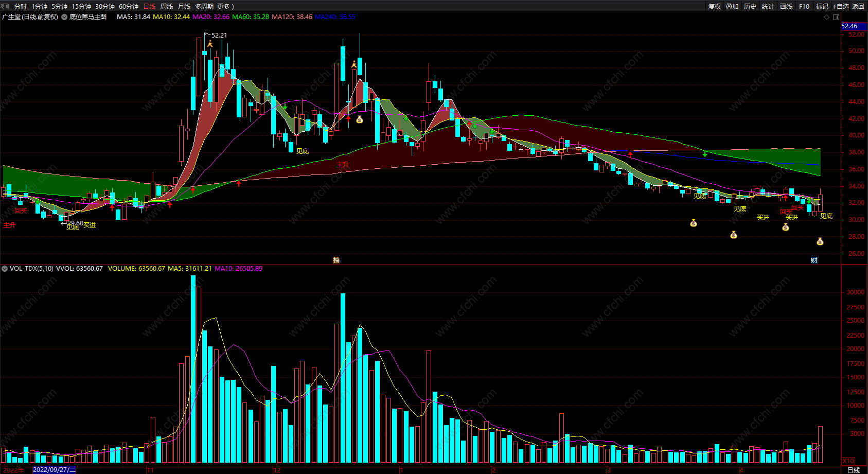Click the diamond icon above price axis
The image size is (868, 474).
827,17
